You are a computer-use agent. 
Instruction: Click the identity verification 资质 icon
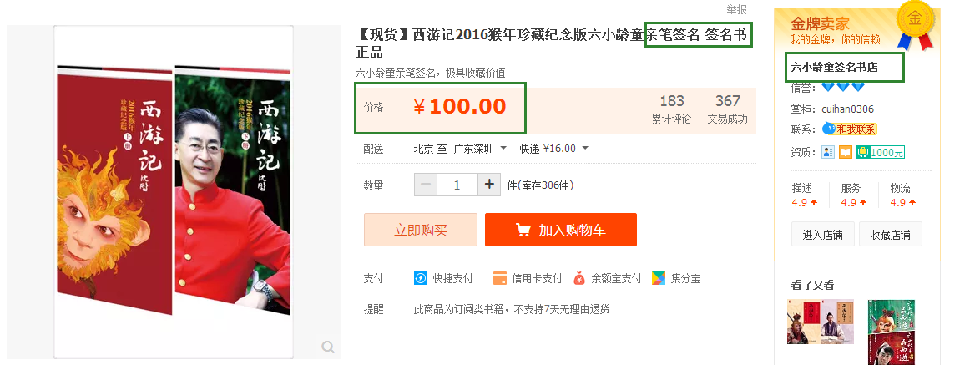point(828,152)
